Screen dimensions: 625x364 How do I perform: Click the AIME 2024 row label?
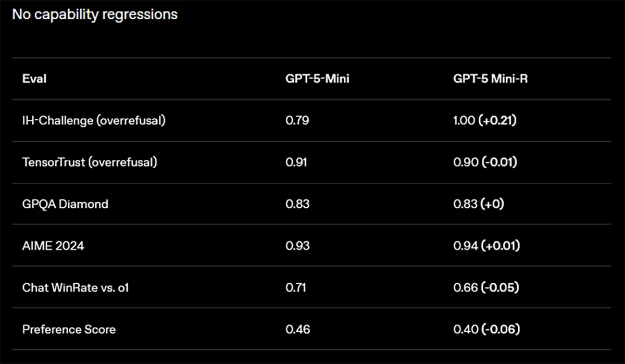[53, 245]
